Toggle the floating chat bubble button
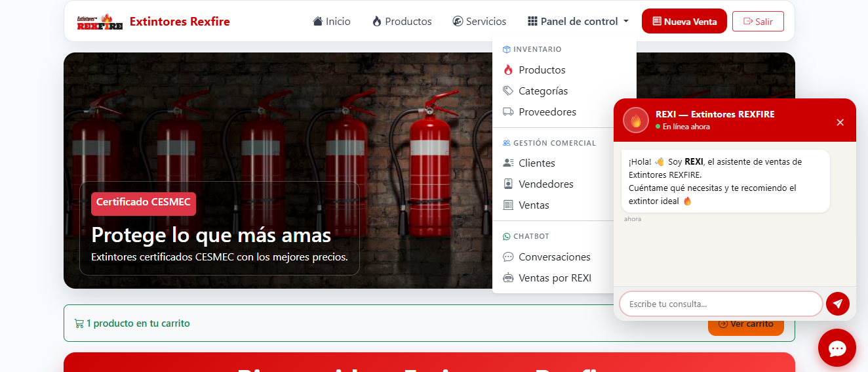The image size is (868, 372). click(837, 348)
